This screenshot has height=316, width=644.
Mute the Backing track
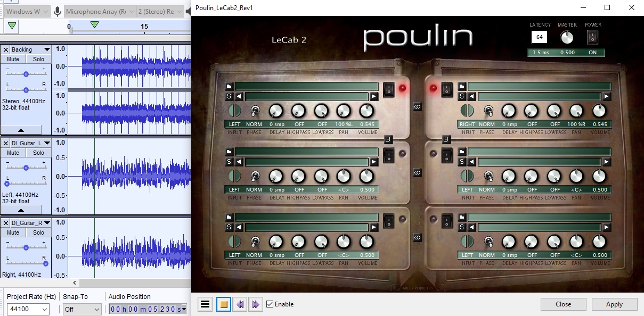click(x=13, y=59)
